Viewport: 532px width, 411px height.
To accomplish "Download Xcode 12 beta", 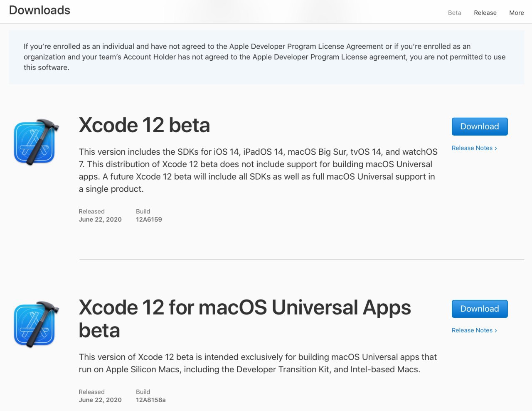I will pyautogui.click(x=480, y=126).
